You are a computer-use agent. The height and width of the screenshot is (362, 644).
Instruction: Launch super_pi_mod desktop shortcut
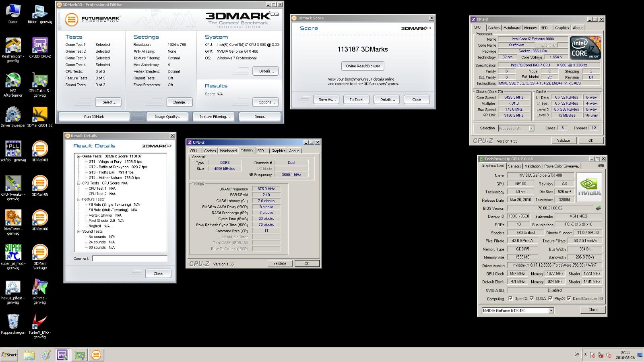[13, 257]
